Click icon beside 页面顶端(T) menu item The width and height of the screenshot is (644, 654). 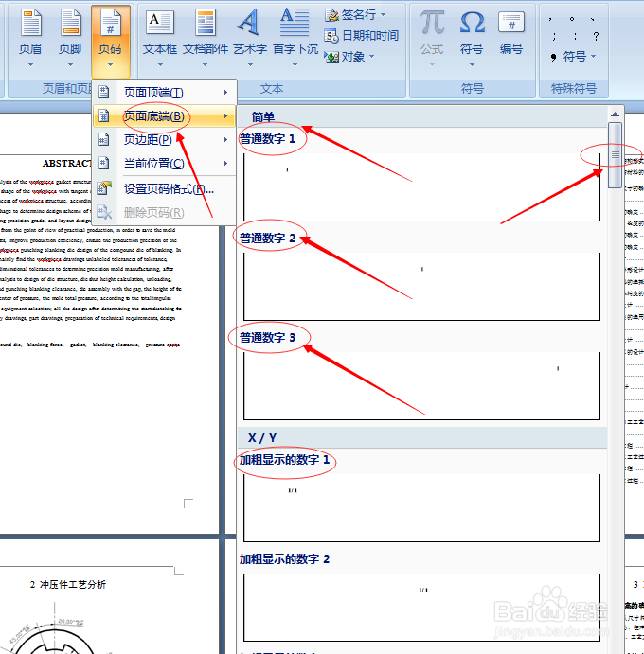tap(103, 92)
